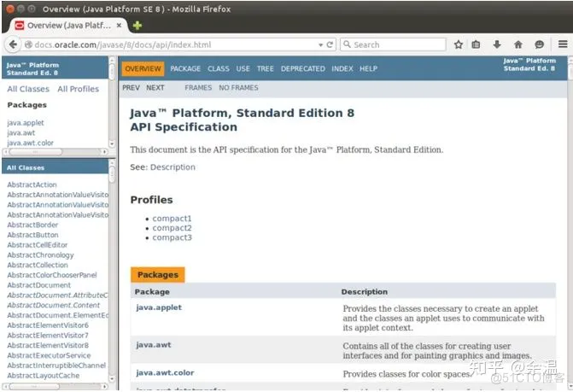Open the AbstractBorder class link
This screenshot has width=573, height=392.
point(32,225)
